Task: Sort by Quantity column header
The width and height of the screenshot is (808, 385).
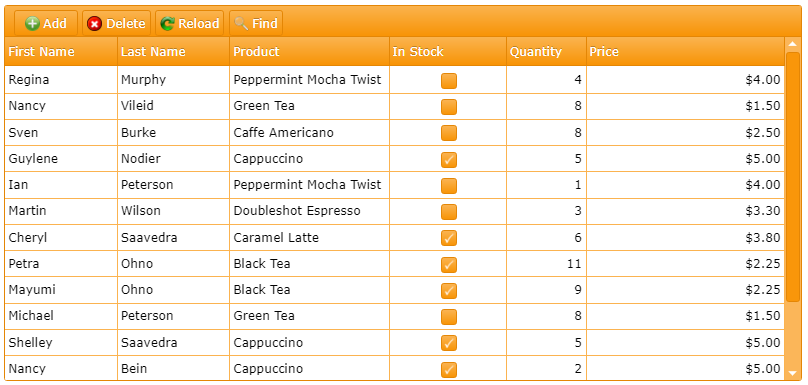Action: point(546,52)
